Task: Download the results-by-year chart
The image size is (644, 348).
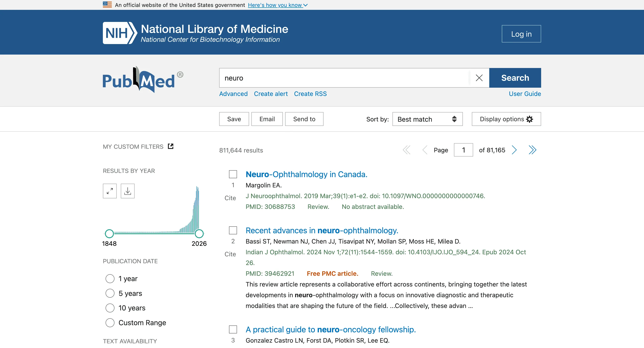Action: (127, 191)
